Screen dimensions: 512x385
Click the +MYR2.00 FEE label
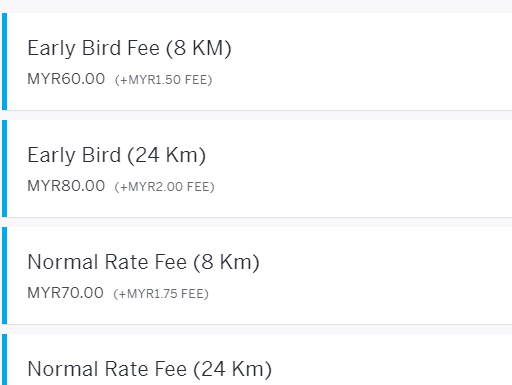pyautogui.click(x=164, y=187)
